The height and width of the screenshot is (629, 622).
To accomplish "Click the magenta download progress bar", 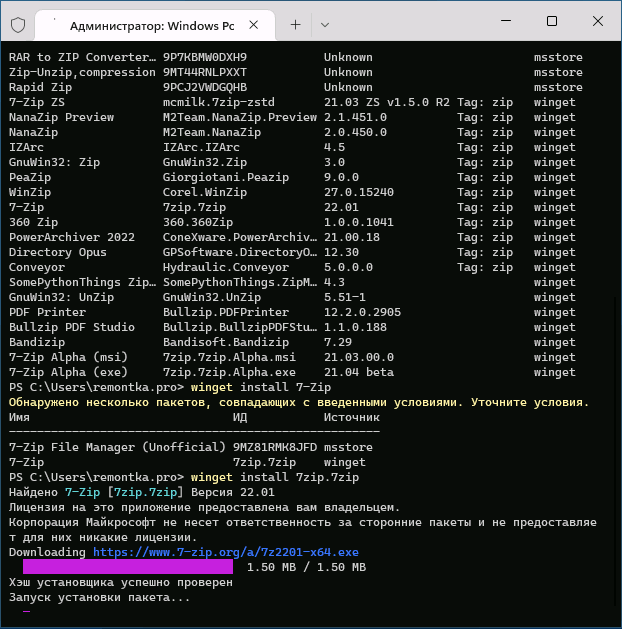I will click(x=128, y=567).
